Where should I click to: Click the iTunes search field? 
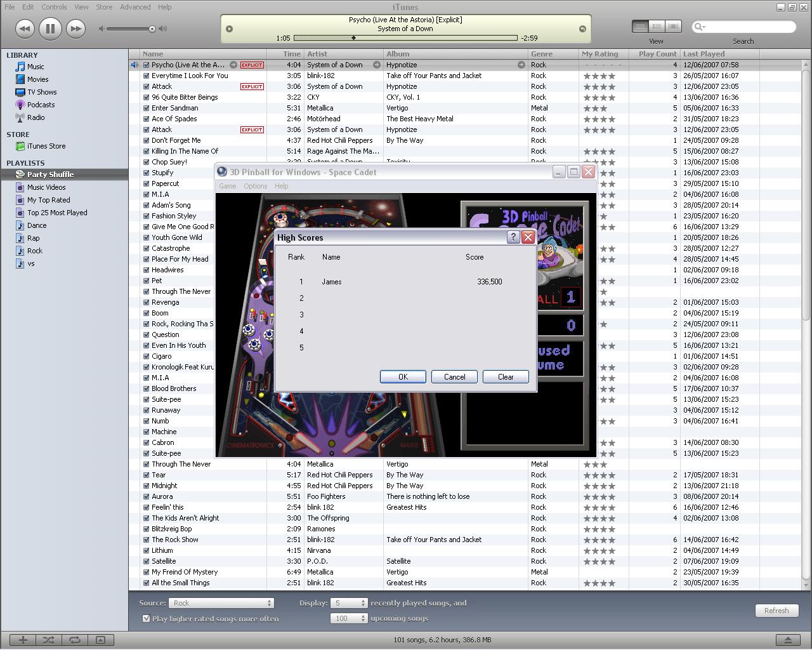743,27
